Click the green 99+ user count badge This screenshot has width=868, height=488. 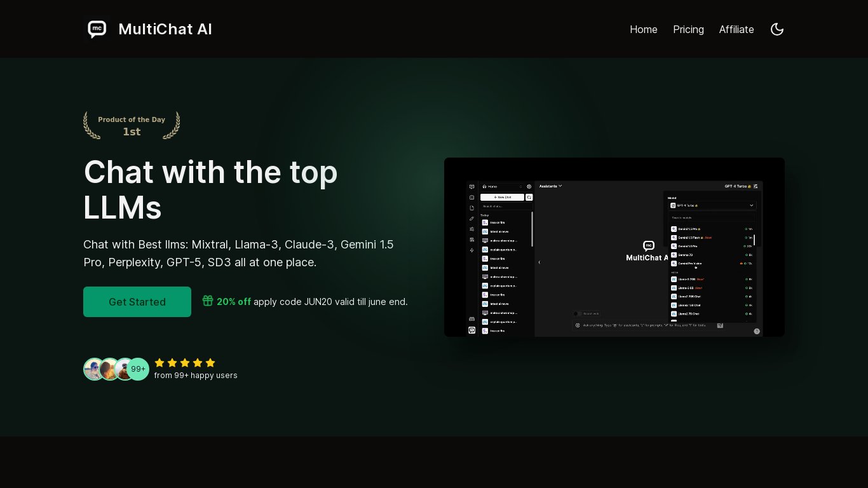138,369
